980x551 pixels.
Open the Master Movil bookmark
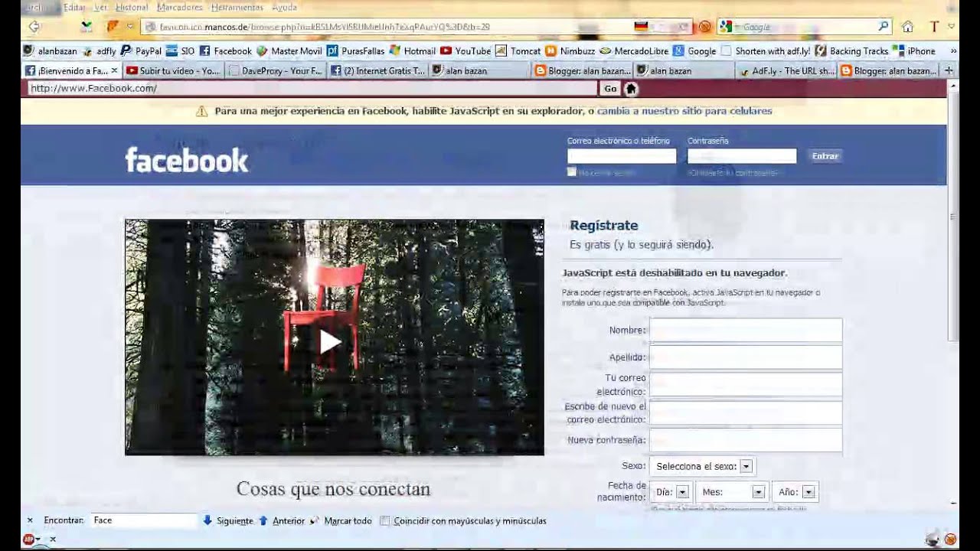tap(289, 51)
